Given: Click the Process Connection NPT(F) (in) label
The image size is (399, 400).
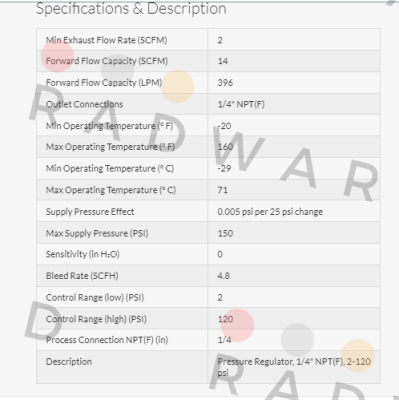Looking at the screenshot, I should [x=107, y=340].
